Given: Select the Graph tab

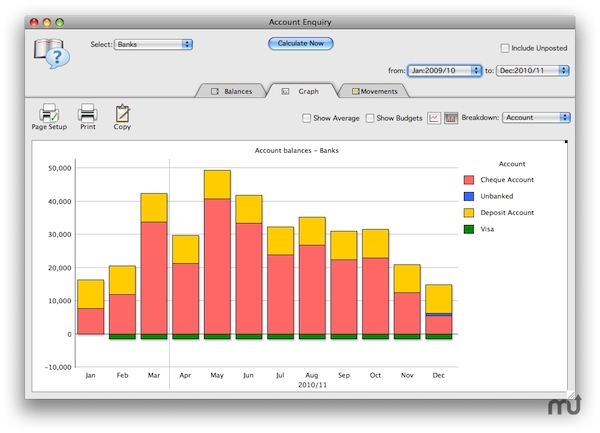Looking at the screenshot, I should (301, 91).
